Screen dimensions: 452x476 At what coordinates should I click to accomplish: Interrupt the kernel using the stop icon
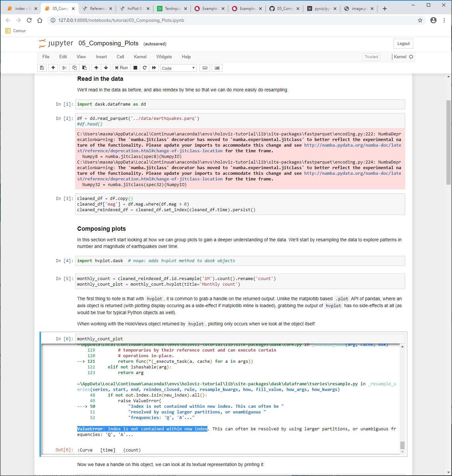pyautogui.click(x=135, y=68)
